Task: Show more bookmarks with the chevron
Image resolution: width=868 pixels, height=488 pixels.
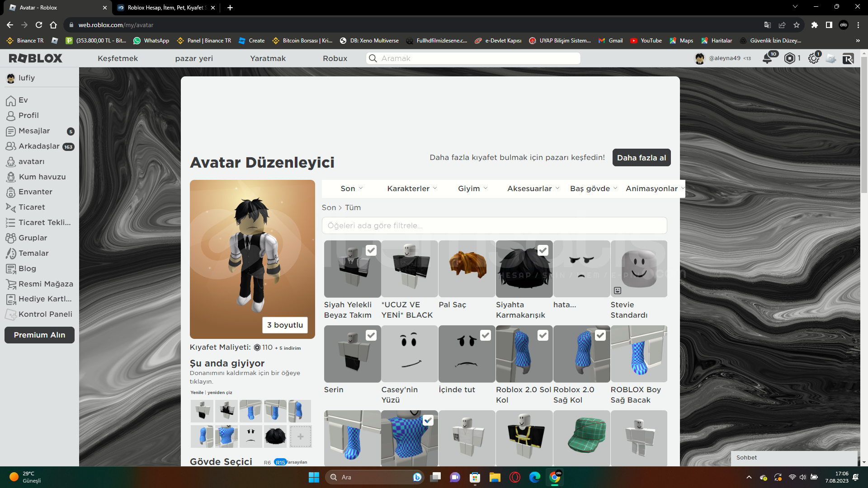Action: click(858, 41)
